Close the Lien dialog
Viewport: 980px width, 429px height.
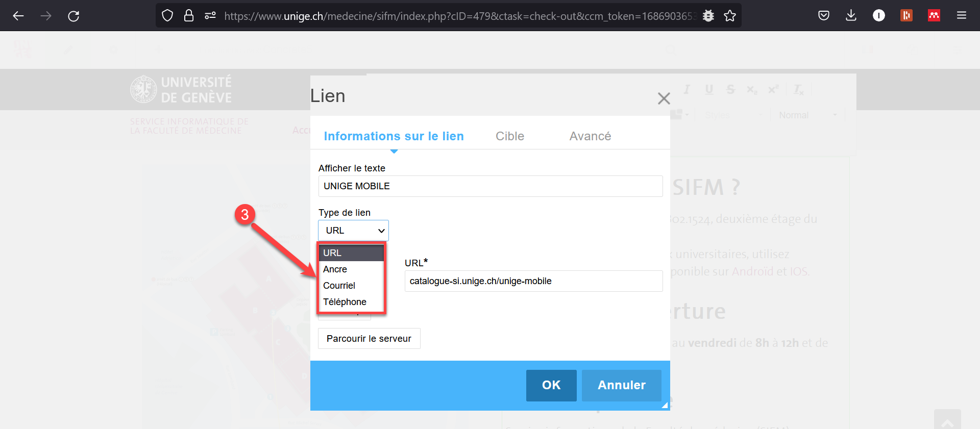point(664,98)
